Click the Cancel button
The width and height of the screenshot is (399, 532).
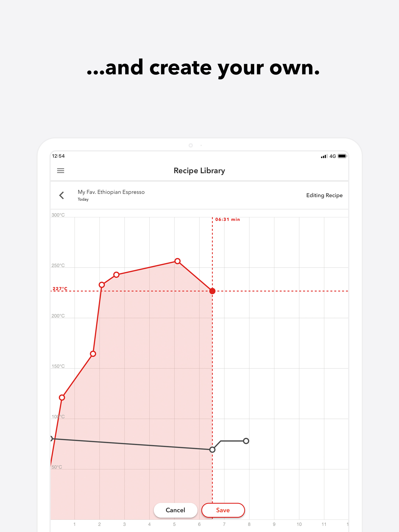click(175, 510)
